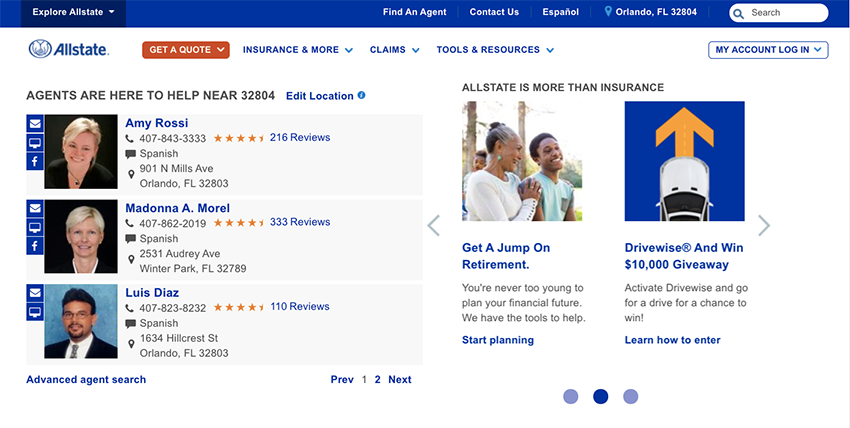
Task: Open the My Account Log In dropdown
Action: pos(768,50)
